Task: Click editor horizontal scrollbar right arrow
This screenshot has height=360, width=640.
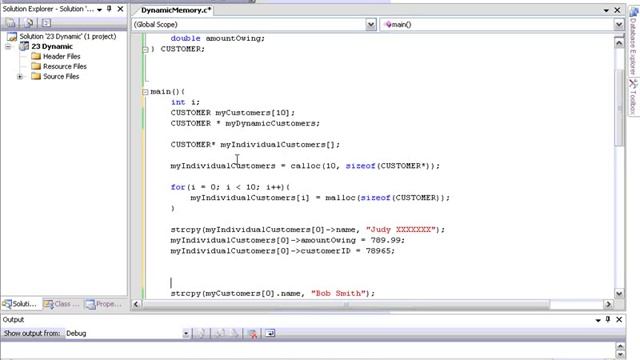Action: tap(608, 304)
